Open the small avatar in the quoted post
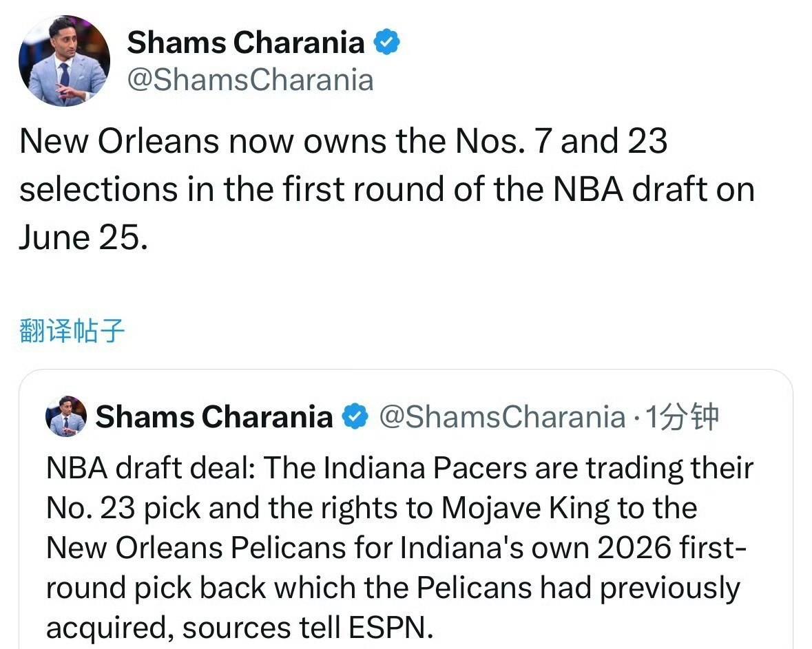Screen dimensions: 812x649 [x=66, y=416]
